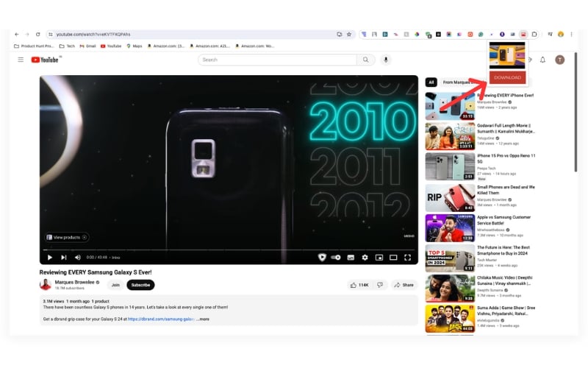Start voice search with the microphone icon
The image size is (588, 368).
click(385, 60)
